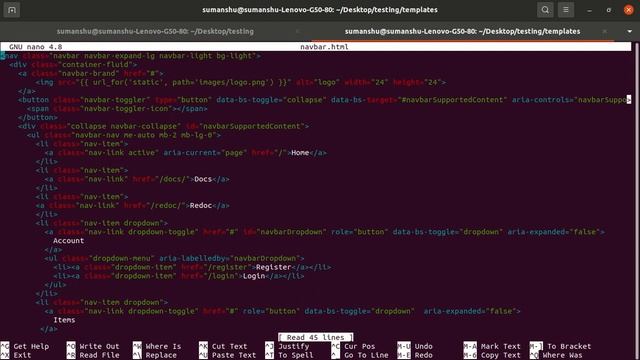The height and width of the screenshot is (360, 640).
Task: Place cursor on 'Login' link text
Action: (x=254, y=276)
